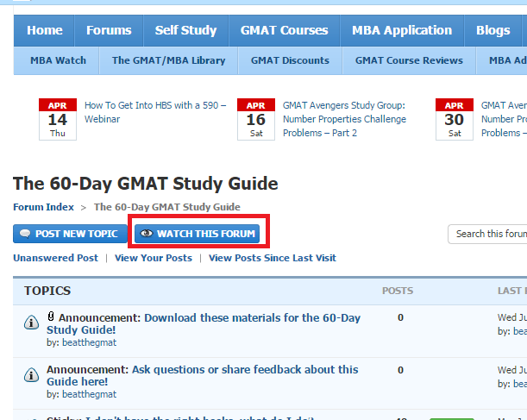Open View Posts Since Last Visit
This screenshot has height=420, width=527.
[273, 258]
